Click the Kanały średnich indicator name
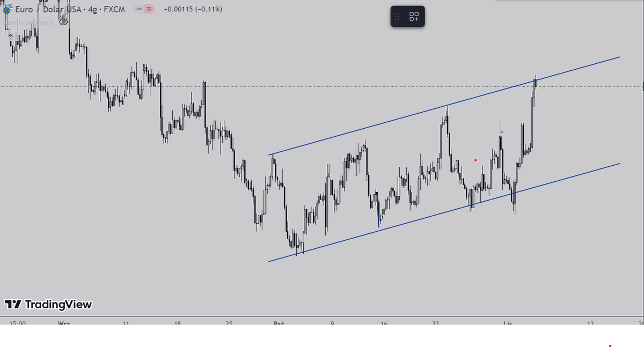This screenshot has width=644, height=347. tap(30, 22)
